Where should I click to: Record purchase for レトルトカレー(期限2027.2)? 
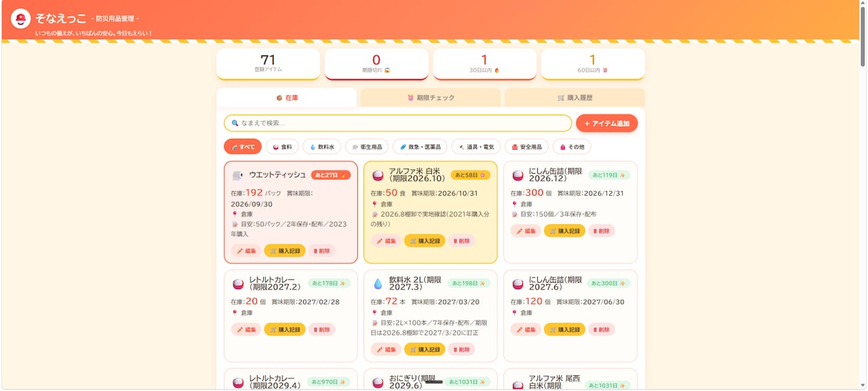285,330
